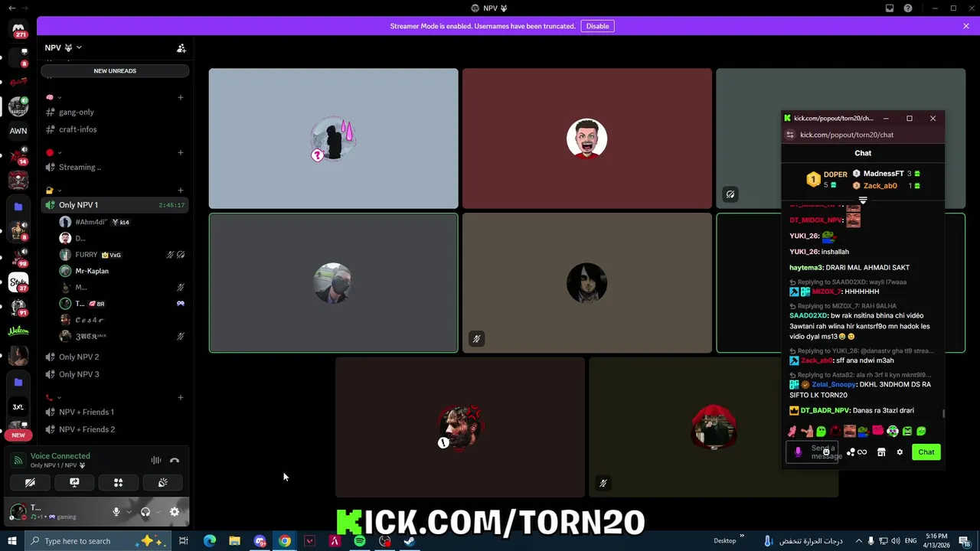980x551 pixels.
Task: Add channel to NPV + Friends category
Action: point(181,397)
